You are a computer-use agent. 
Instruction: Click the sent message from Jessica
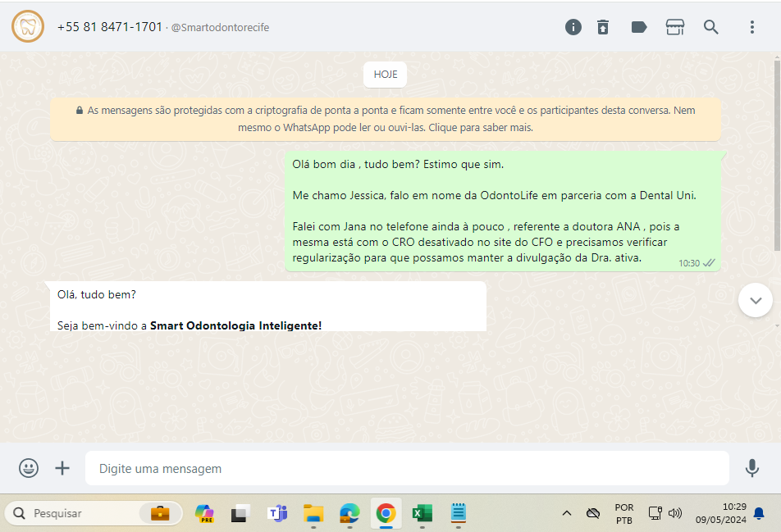tap(503, 211)
